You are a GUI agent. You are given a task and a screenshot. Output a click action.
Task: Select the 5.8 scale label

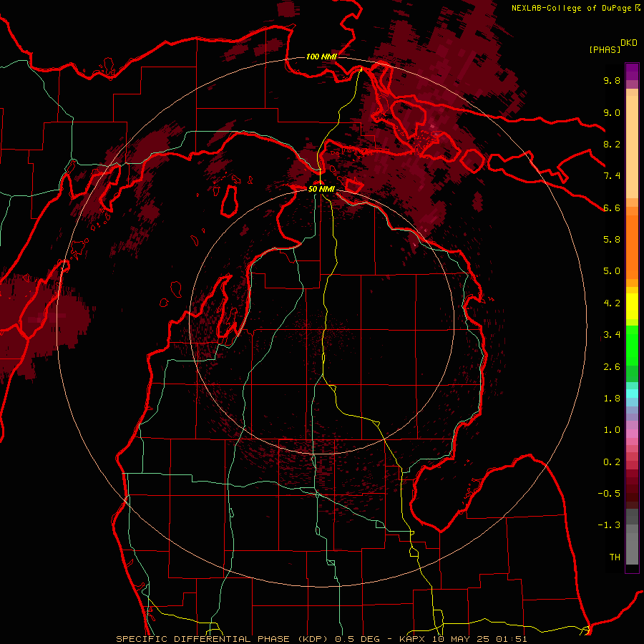pos(612,240)
